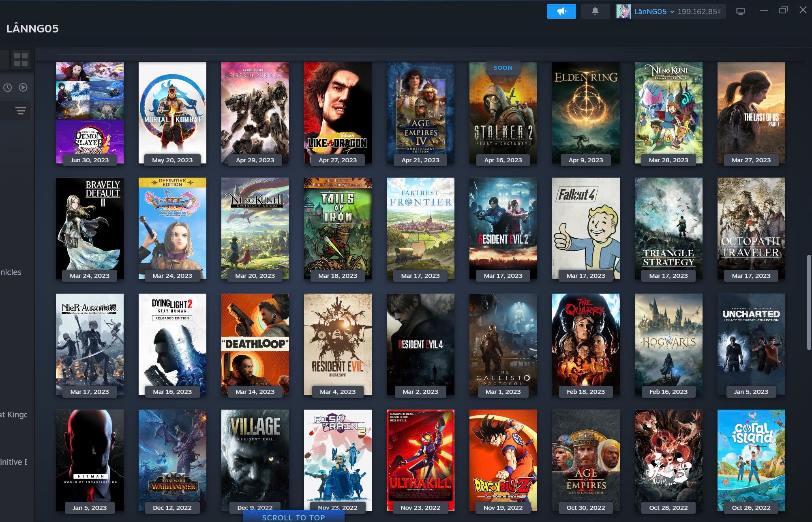This screenshot has width=812, height=522.
Task: Select Dragon Quest XI Definitive Edition cover
Action: pyautogui.click(x=172, y=228)
